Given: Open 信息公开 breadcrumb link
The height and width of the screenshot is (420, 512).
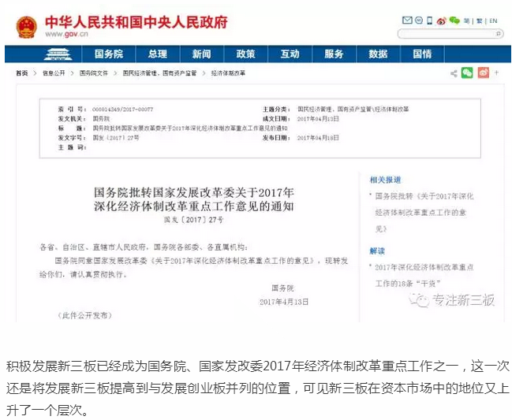Looking at the screenshot, I should click(54, 73).
